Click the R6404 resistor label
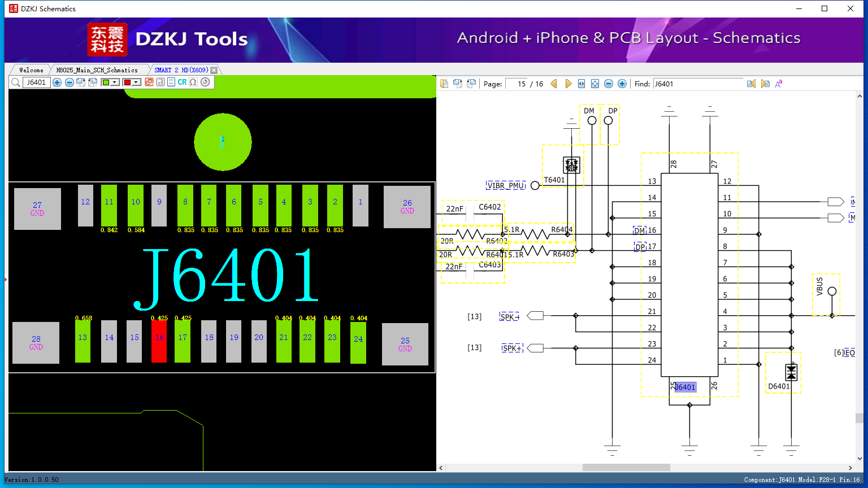 [x=562, y=229]
